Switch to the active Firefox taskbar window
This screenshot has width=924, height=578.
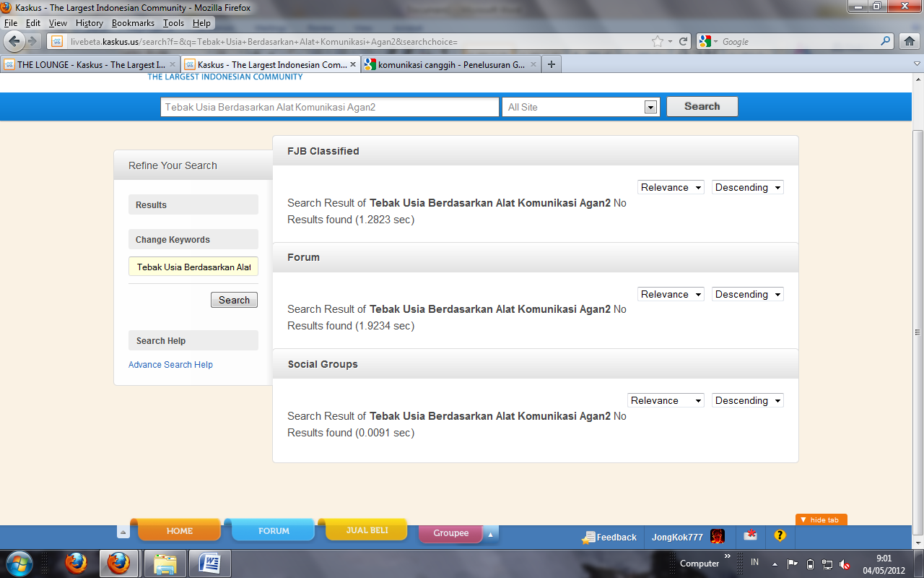click(118, 564)
